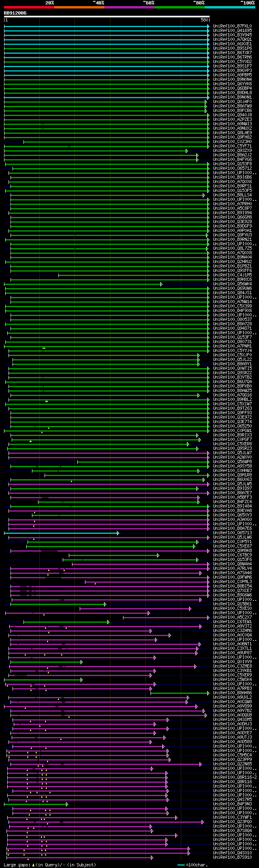Choose the UniRef100_A0BNT1 row label

[x=232, y=644]
